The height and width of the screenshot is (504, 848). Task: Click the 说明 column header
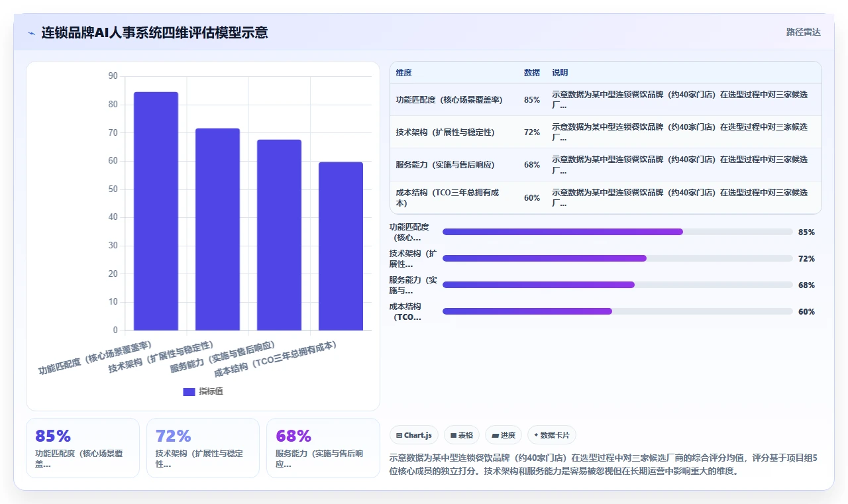[560, 73]
